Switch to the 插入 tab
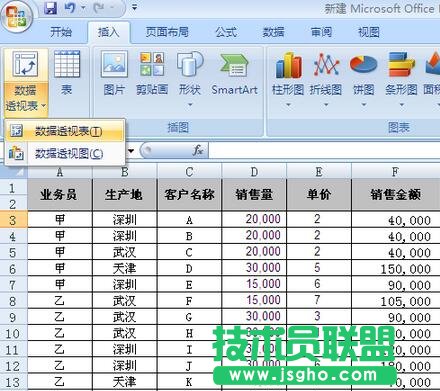Screen dimensions: 440x391 coord(109,32)
